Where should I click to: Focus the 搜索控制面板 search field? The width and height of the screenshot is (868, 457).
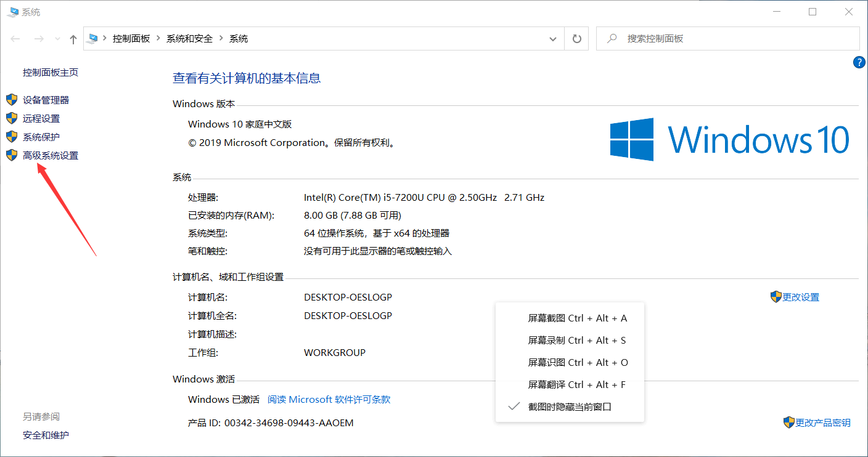[x=728, y=39]
